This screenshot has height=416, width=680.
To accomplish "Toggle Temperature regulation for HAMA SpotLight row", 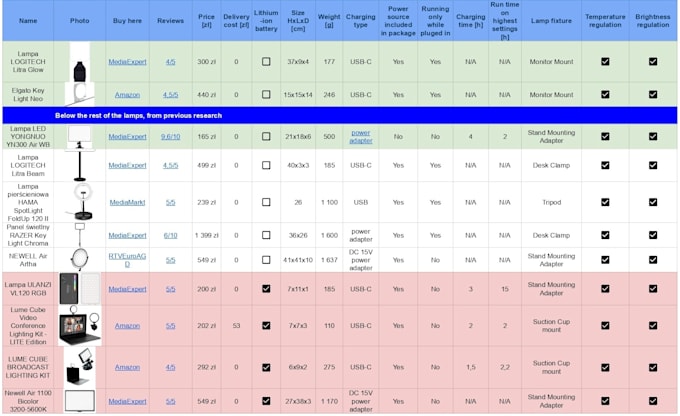I will pyautogui.click(x=605, y=202).
